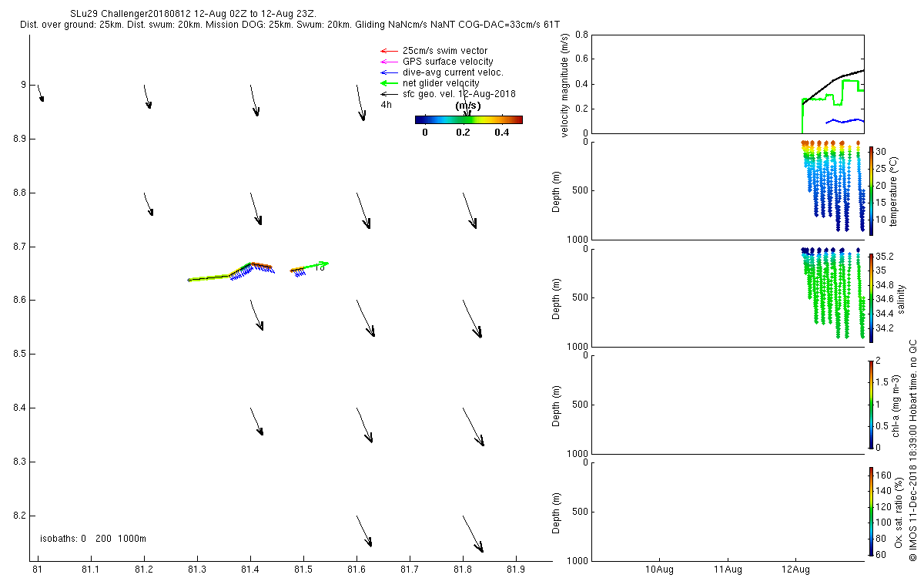Click the temperature depth profile data
924x578 pixels.
[x=832, y=185]
